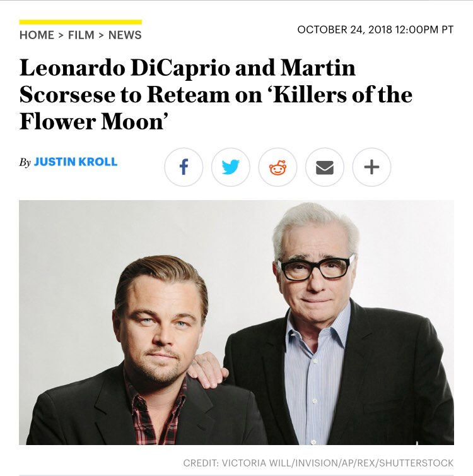The width and height of the screenshot is (473, 476).
Task: Click the photo credit caption text
Action: coord(318,463)
